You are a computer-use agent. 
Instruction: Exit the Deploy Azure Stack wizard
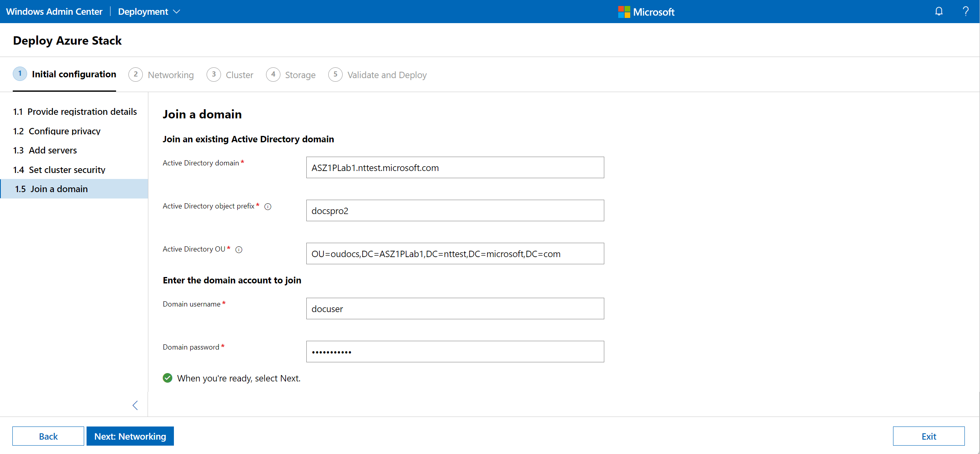[x=929, y=436]
